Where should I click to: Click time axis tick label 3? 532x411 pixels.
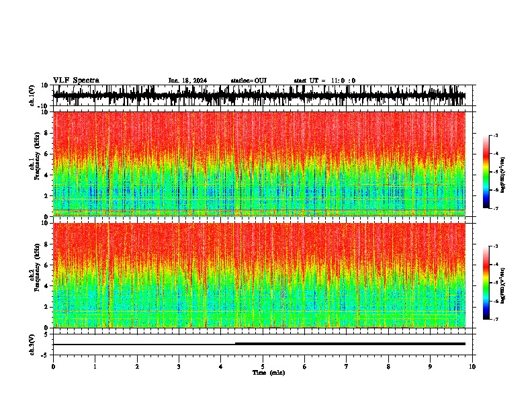click(179, 367)
